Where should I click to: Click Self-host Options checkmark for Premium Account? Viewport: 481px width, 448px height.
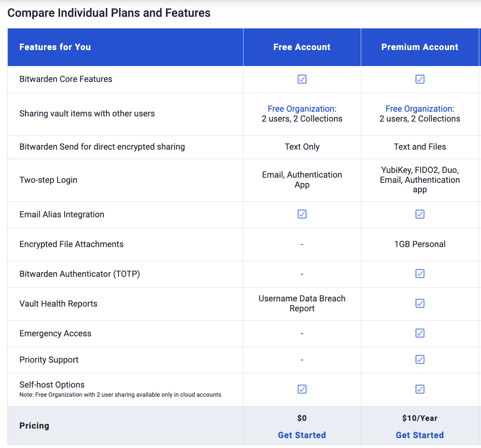[420, 389]
